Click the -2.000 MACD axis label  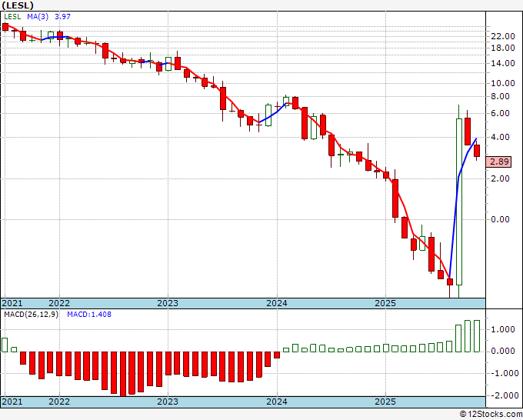[x=502, y=395]
